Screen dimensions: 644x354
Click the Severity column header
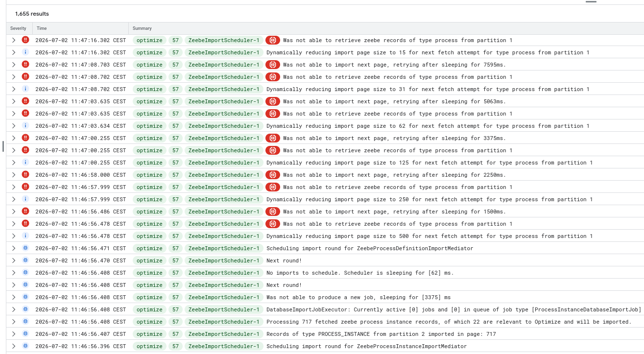[x=18, y=28]
